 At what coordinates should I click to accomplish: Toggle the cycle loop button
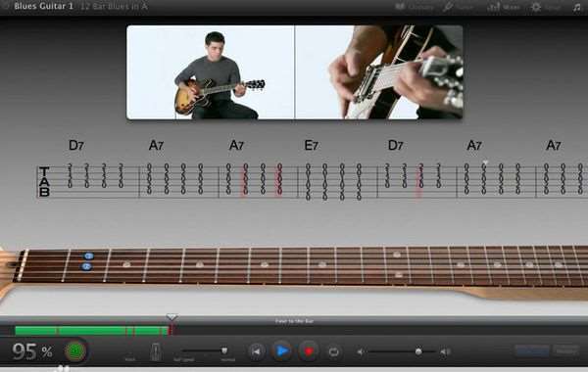point(333,351)
